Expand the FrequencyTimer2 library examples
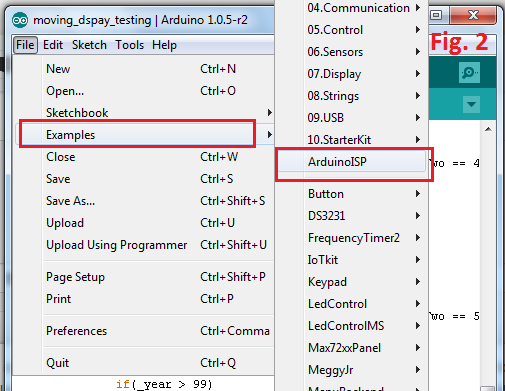This screenshot has height=391, width=505. (x=352, y=238)
